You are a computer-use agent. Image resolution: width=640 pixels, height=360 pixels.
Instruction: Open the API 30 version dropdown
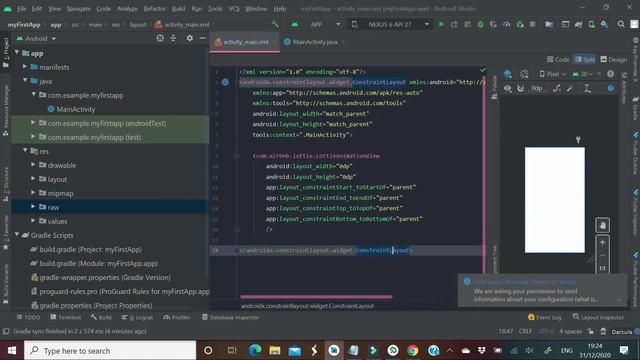click(x=582, y=74)
